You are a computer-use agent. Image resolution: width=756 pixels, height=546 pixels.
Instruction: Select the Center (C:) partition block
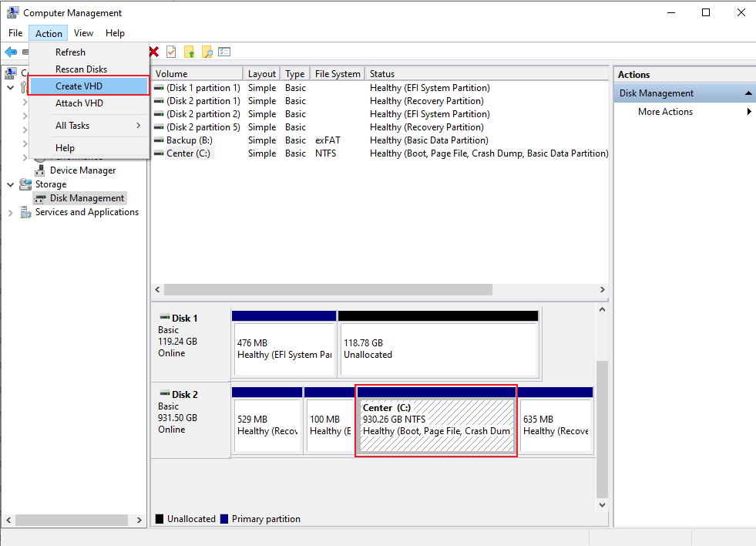pos(436,420)
